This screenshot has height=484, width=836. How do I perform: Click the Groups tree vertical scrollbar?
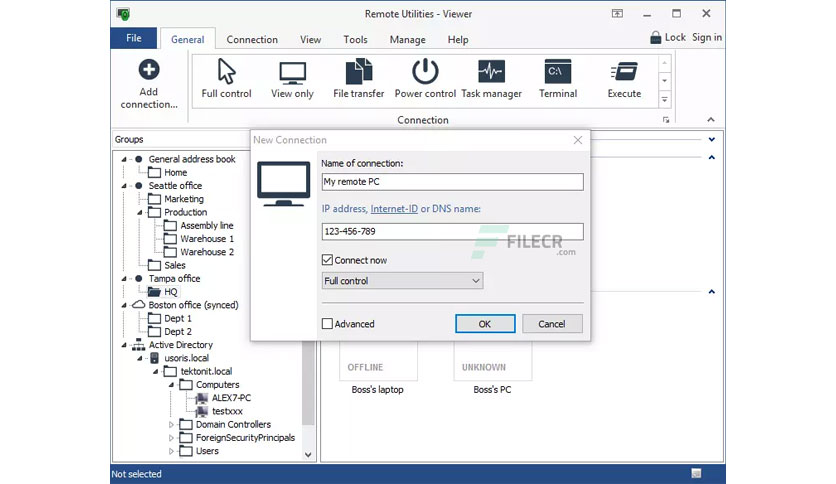coord(308,383)
